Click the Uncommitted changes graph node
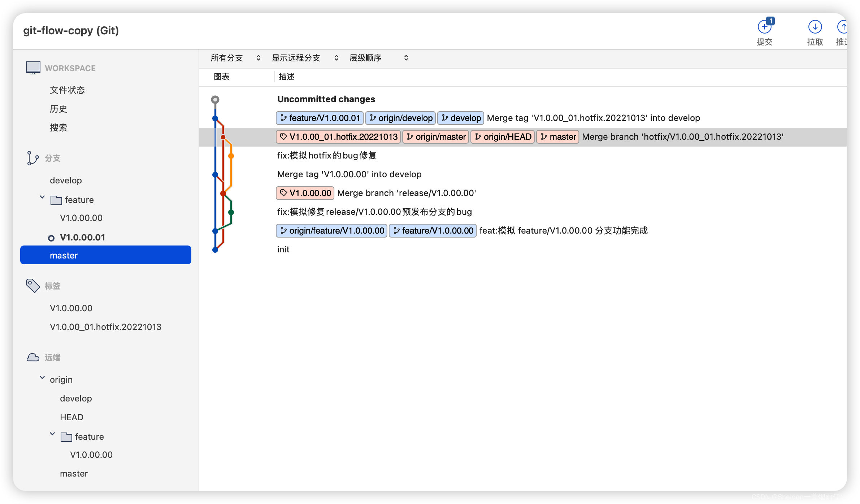The image size is (860, 504). coord(215,99)
